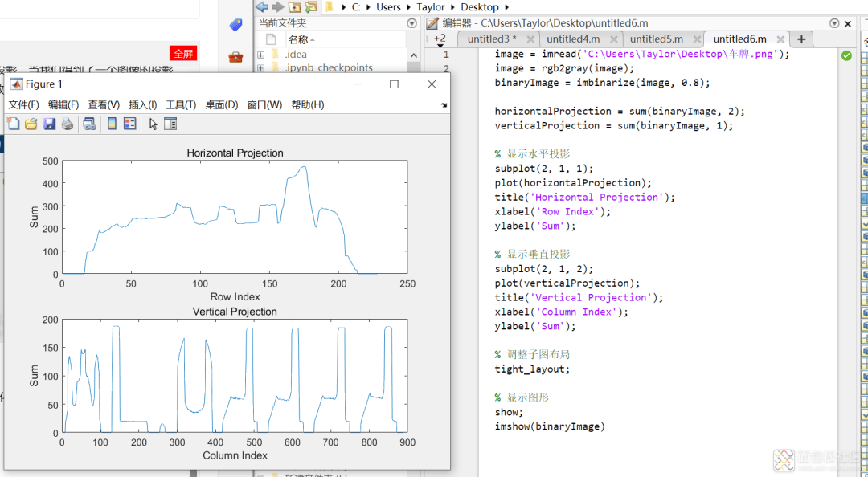868x477 pixels.
Task: Click the MATLAB logo in Figure 1 title bar
Action: coord(16,84)
